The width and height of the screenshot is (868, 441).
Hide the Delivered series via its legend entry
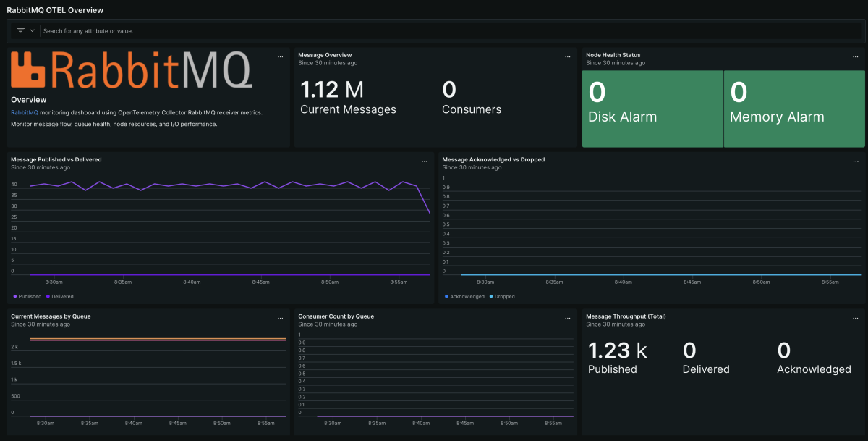(x=61, y=296)
